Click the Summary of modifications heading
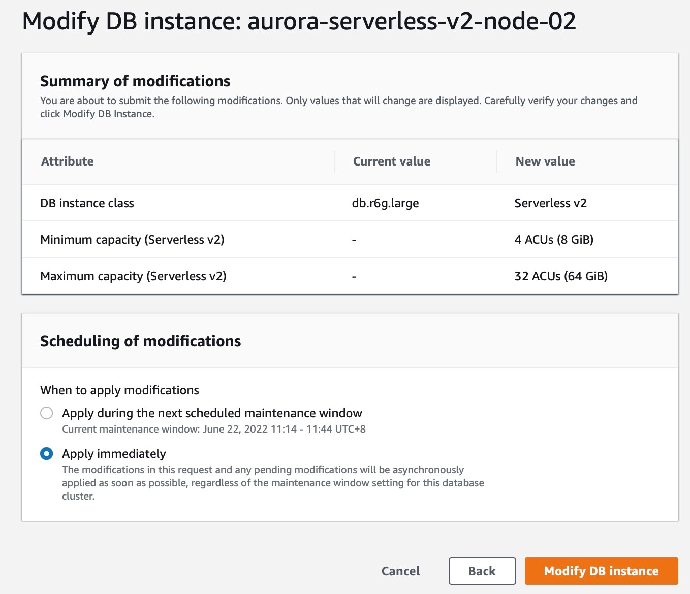The image size is (690, 594). pos(135,81)
